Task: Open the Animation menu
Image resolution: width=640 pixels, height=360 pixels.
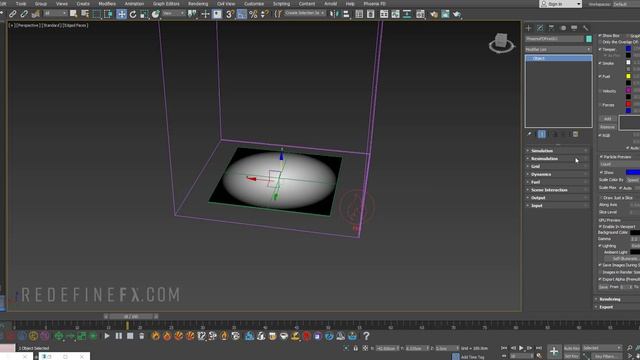Action: coord(134,4)
